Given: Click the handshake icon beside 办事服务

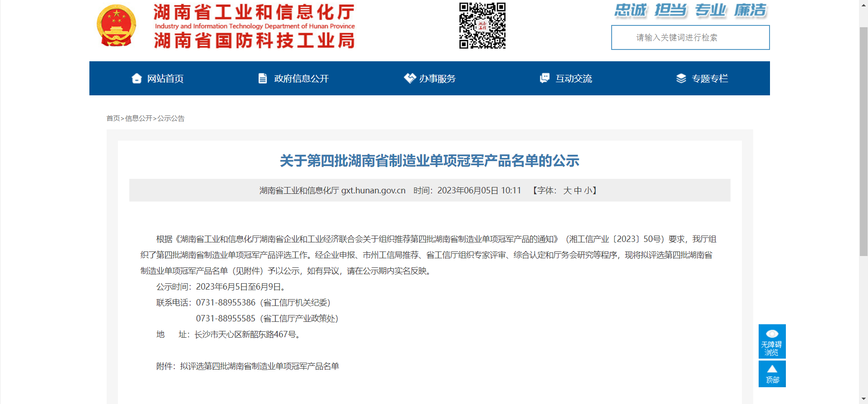Looking at the screenshot, I should click(410, 79).
